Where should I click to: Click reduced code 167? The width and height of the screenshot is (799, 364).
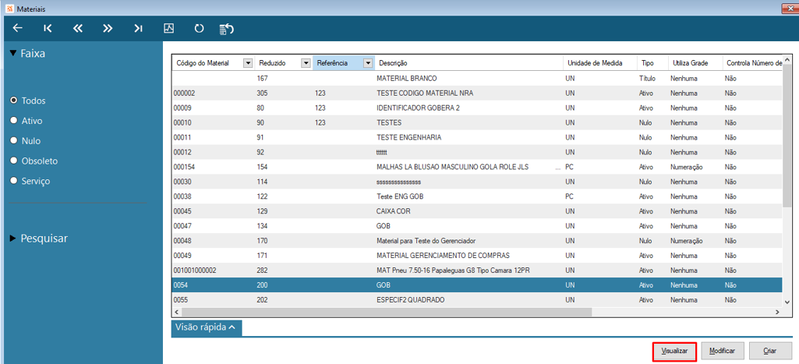(x=263, y=79)
